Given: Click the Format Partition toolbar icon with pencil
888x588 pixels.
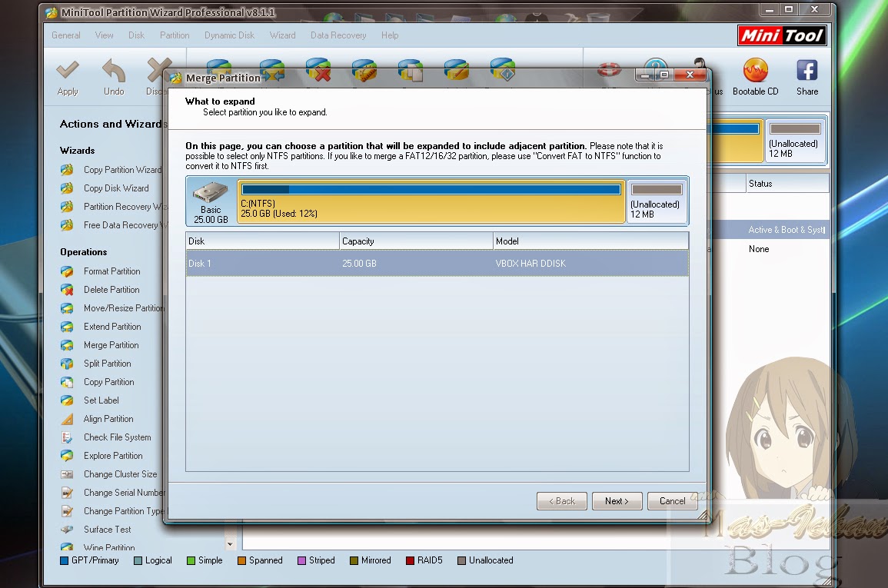Looking at the screenshot, I should (x=364, y=71).
